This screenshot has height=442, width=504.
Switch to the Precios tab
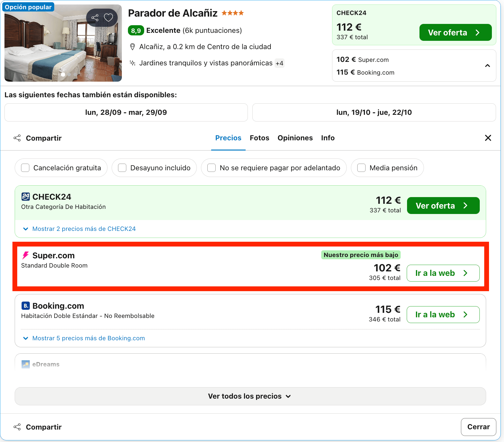[x=228, y=138]
